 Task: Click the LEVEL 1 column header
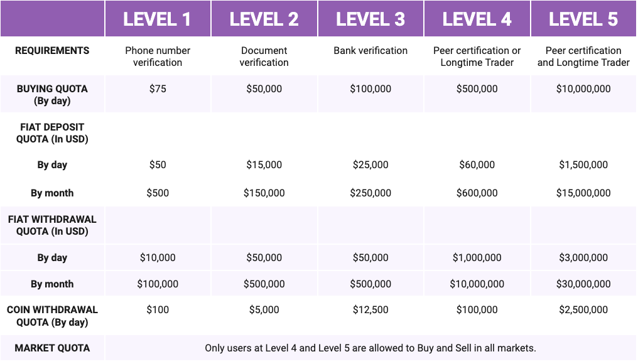(158, 19)
